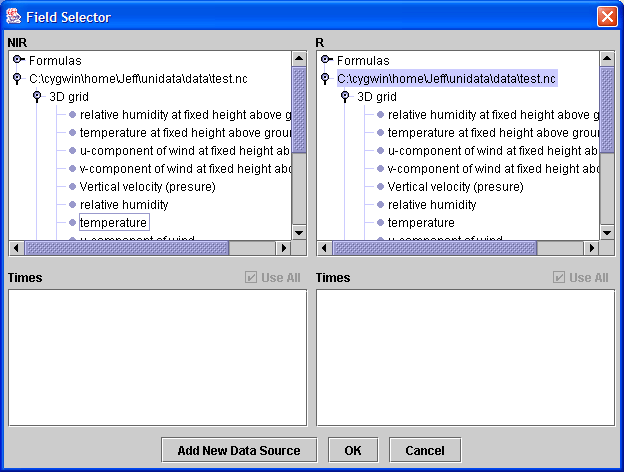Click NIR horizontal scrollbar right arrow
624x472 pixels.
[282, 247]
